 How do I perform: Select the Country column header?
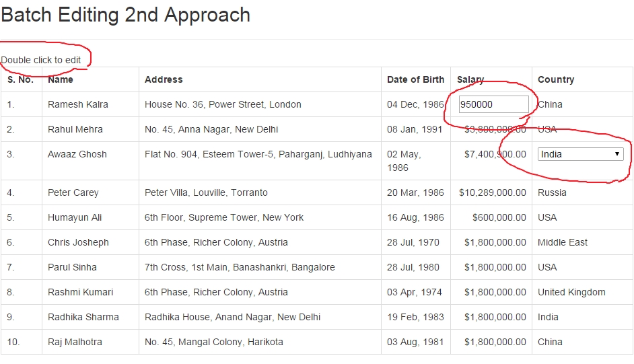pyautogui.click(x=556, y=79)
